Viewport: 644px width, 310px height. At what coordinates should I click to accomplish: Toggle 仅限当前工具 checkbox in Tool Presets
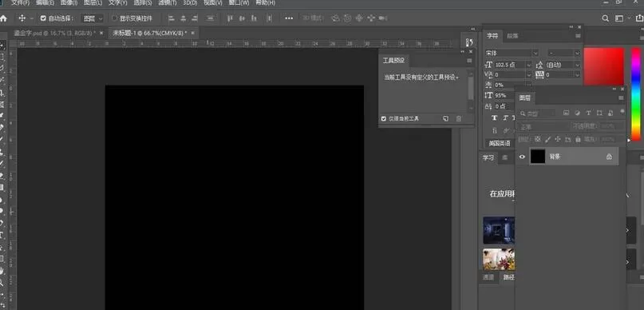tap(384, 119)
